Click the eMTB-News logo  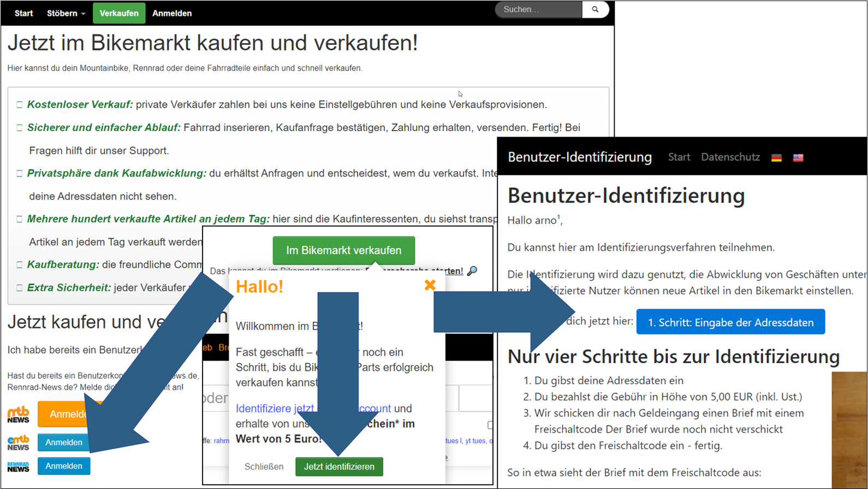(x=18, y=443)
